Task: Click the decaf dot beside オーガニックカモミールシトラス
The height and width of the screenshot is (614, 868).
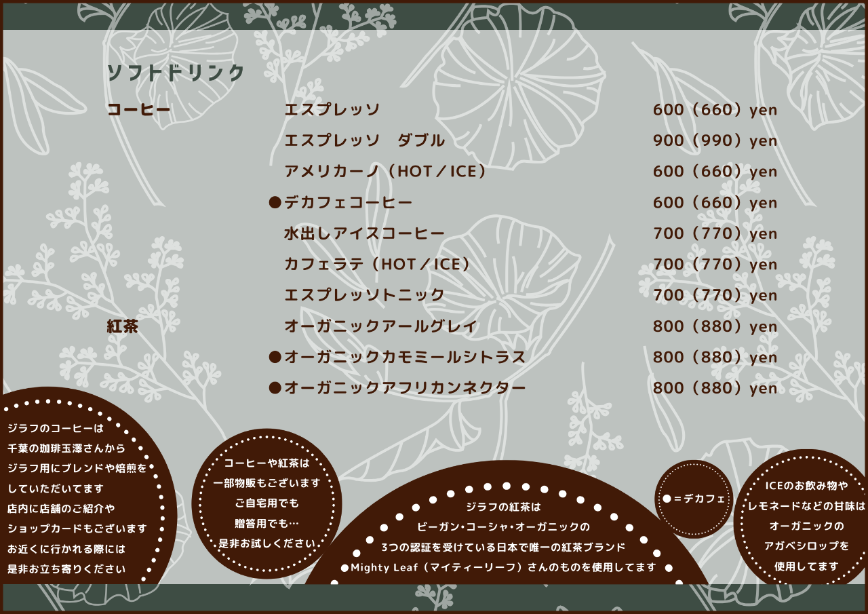Action: (275, 357)
